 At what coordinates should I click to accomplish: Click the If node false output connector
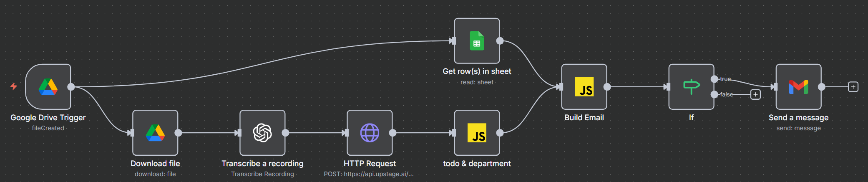(715, 95)
